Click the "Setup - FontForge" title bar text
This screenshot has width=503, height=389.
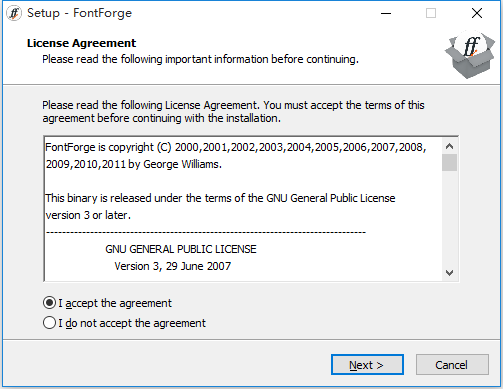[x=79, y=13]
